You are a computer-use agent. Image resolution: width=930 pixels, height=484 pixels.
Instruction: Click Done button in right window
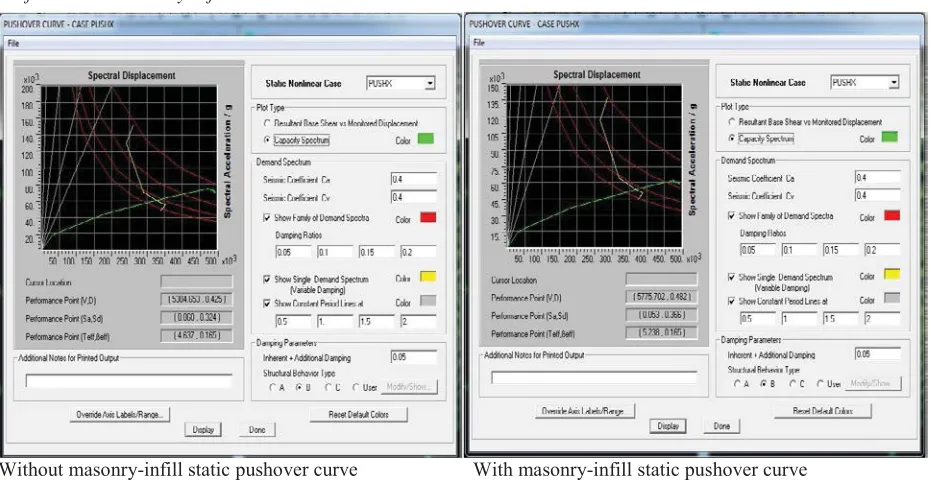722,426
